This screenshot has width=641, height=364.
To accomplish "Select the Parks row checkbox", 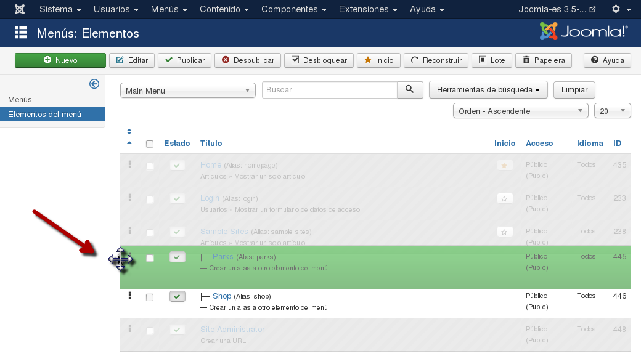I will coord(150,259).
